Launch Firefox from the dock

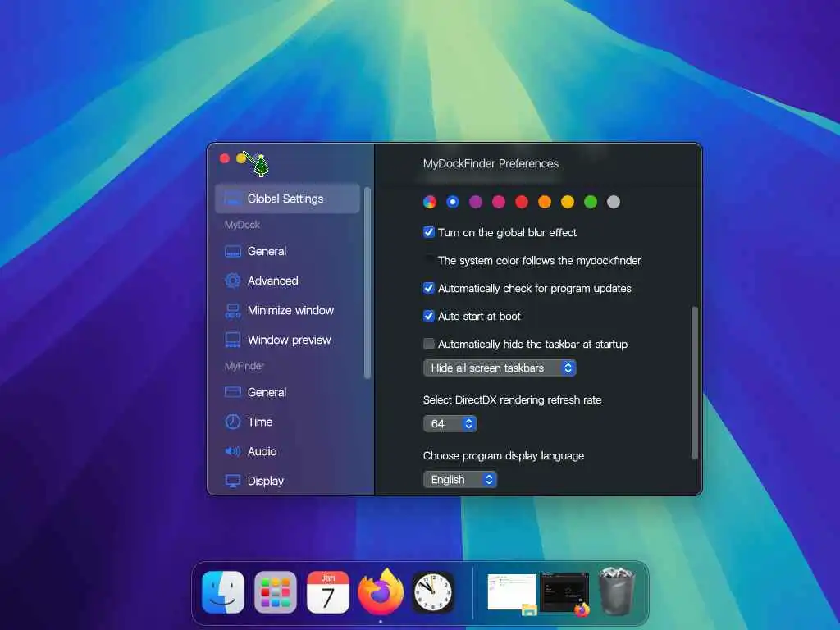point(381,591)
